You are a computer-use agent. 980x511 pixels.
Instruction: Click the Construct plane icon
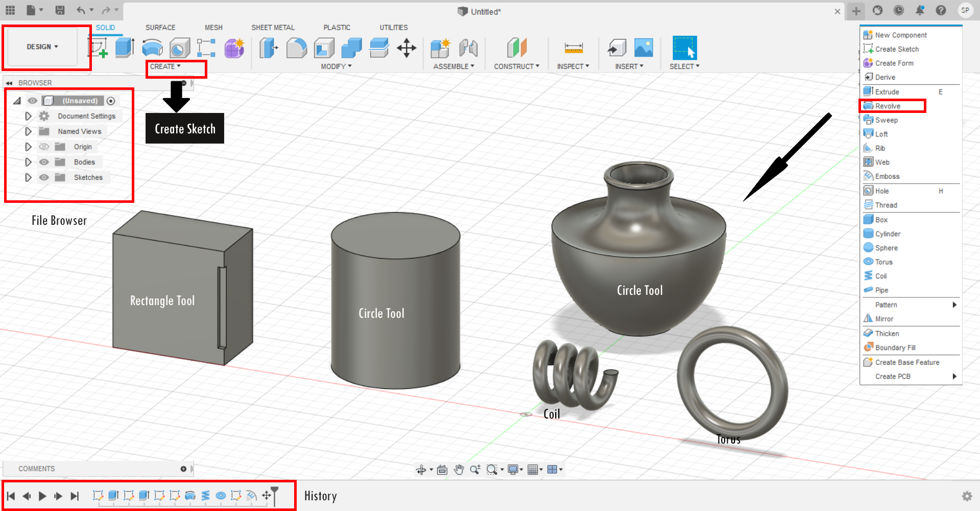click(x=517, y=48)
